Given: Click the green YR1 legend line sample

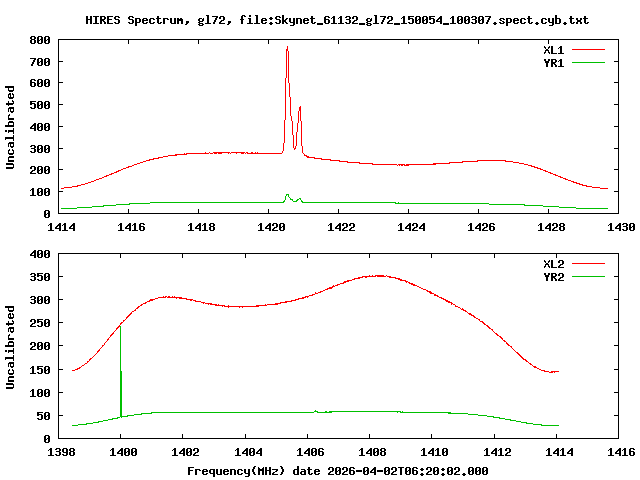Looking at the screenshot, I should click(588, 63).
